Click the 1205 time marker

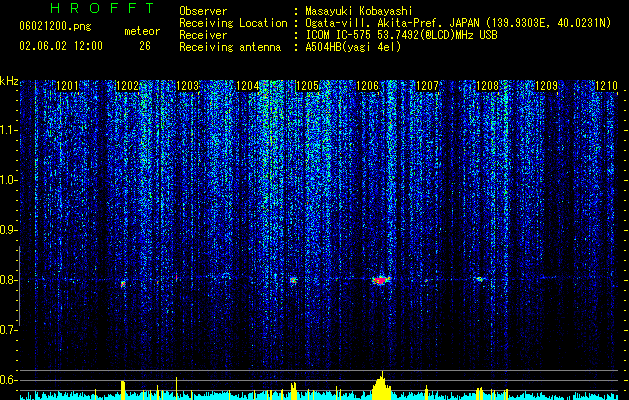coord(307,86)
